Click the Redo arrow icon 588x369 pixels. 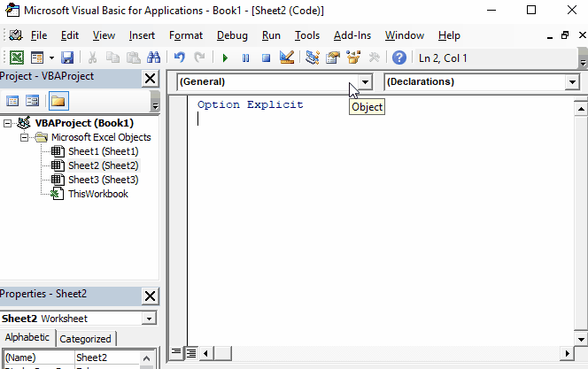click(x=199, y=58)
